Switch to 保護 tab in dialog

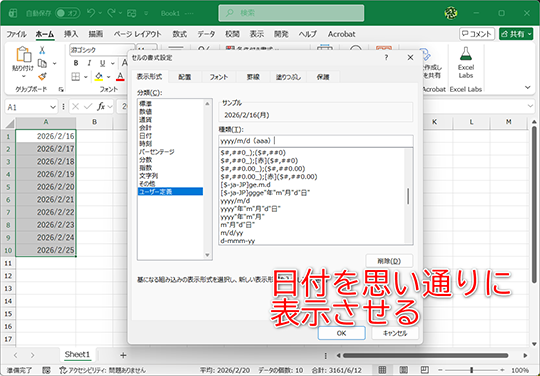click(323, 77)
